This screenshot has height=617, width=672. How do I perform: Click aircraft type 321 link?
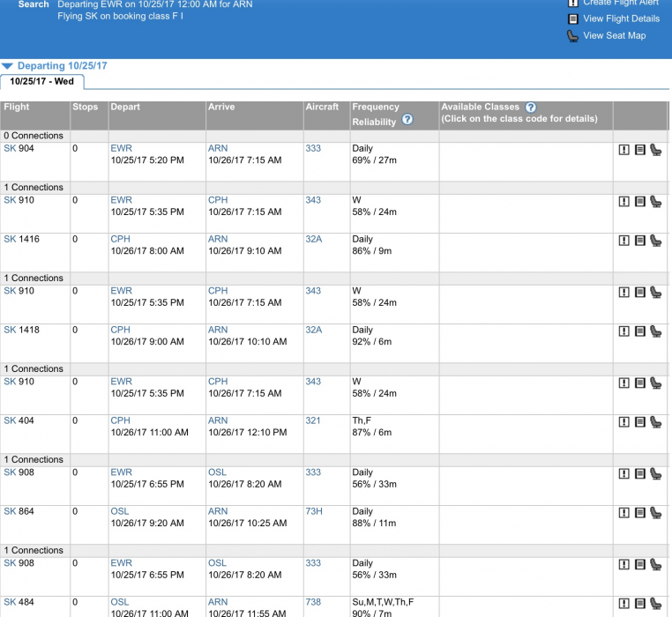[313, 420]
